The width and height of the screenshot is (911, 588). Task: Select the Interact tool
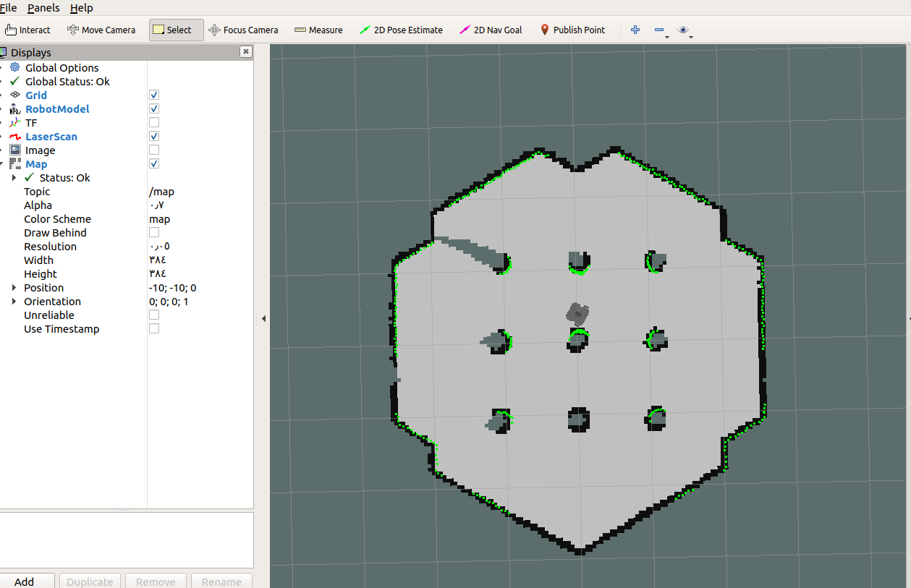coord(27,30)
